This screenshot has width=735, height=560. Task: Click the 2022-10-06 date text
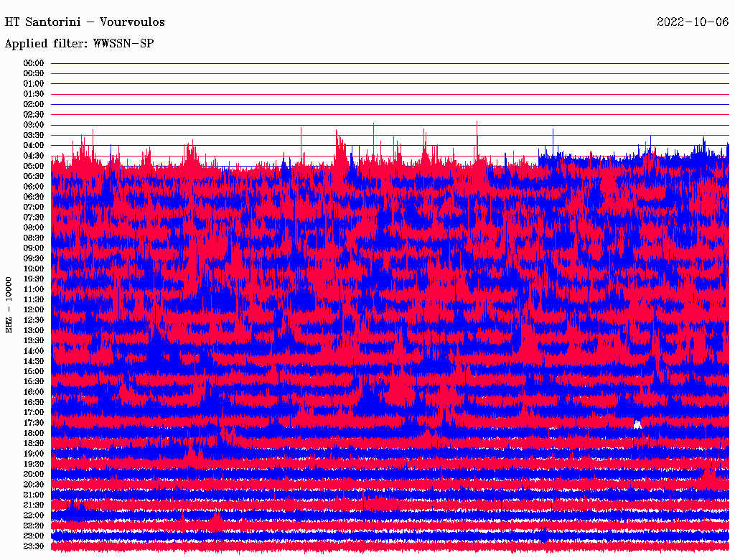(692, 22)
